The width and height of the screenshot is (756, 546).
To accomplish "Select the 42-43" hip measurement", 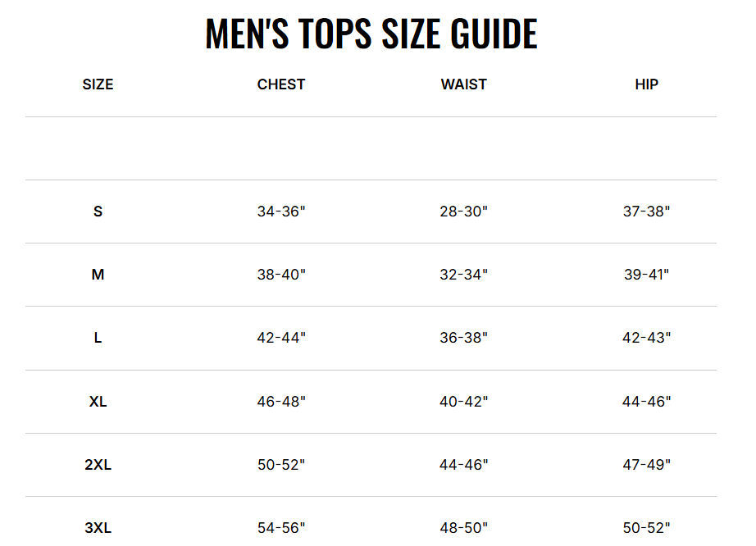I will click(x=646, y=338).
